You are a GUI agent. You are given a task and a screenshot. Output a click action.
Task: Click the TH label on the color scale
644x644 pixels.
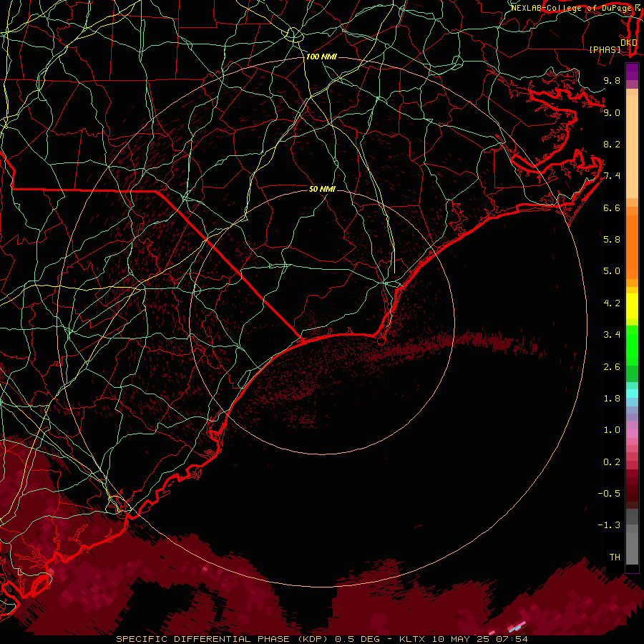pyautogui.click(x=615, y=557)
